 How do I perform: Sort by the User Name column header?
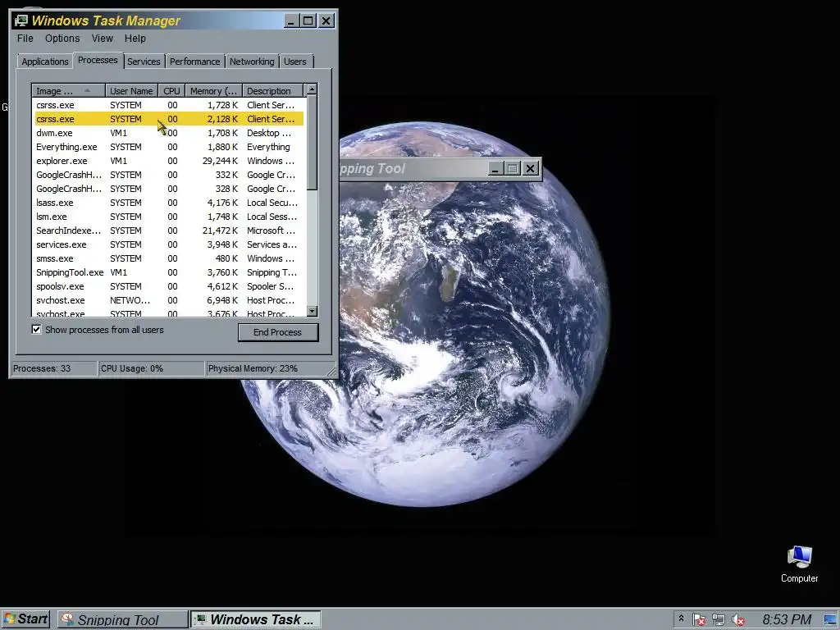click(131, 91)
